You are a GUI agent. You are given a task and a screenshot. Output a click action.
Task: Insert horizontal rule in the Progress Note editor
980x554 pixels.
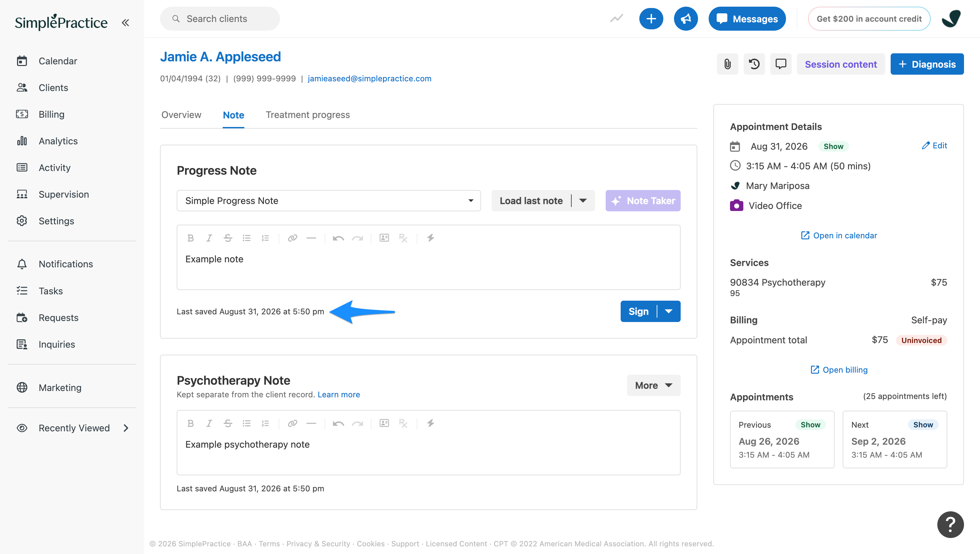click(311, 238)
